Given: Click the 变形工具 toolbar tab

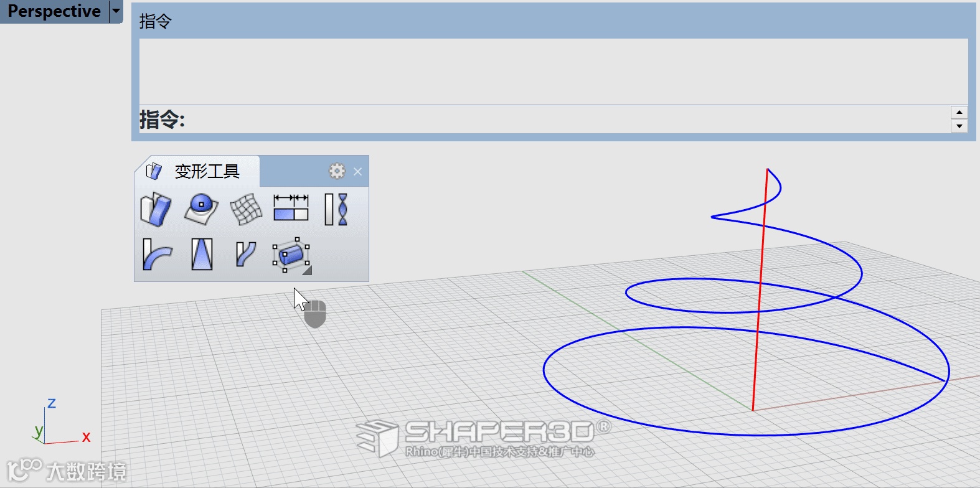Looking at the screenshot, I should (x=197, y=171).
